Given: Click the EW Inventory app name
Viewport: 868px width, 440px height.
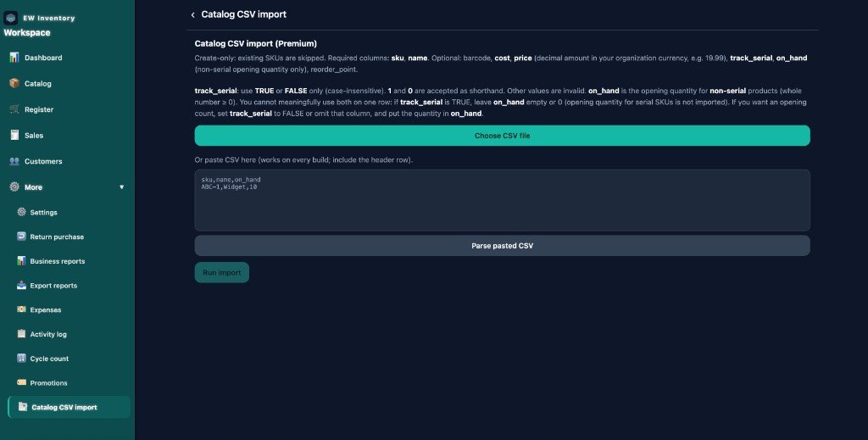Looking at the screenshot, I should 48,18.
